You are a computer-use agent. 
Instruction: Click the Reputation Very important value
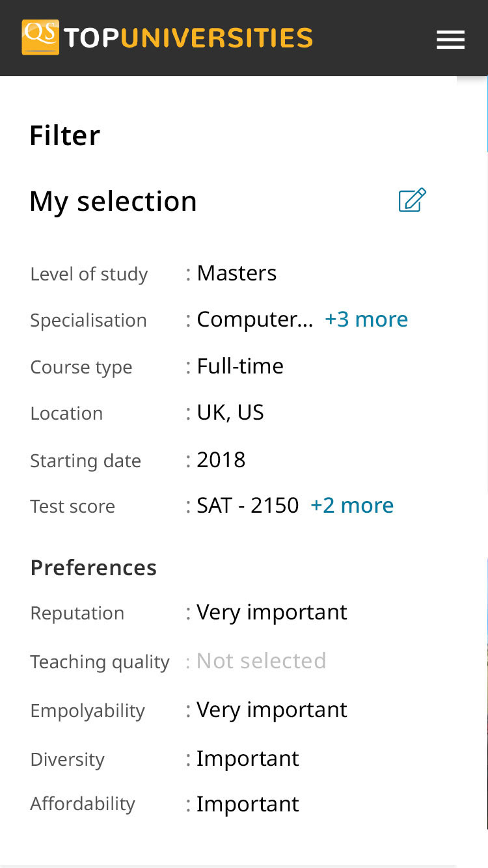click(x=272, y=612)
